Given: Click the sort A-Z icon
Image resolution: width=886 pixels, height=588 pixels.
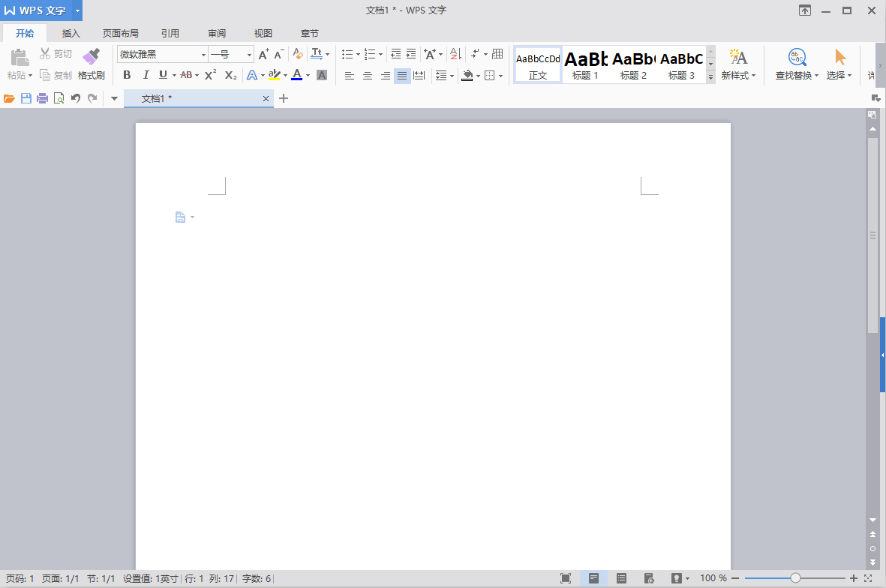Looking at the screenshot, I should [x=455, y=54].
